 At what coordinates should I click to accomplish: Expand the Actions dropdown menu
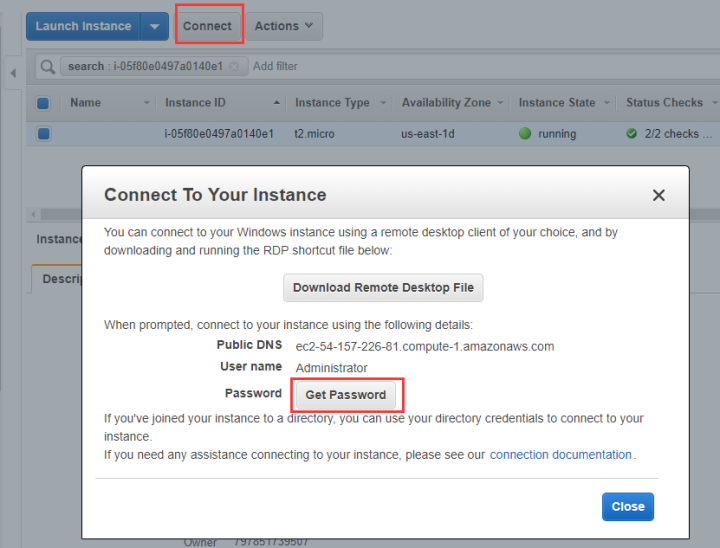(284, 26)
